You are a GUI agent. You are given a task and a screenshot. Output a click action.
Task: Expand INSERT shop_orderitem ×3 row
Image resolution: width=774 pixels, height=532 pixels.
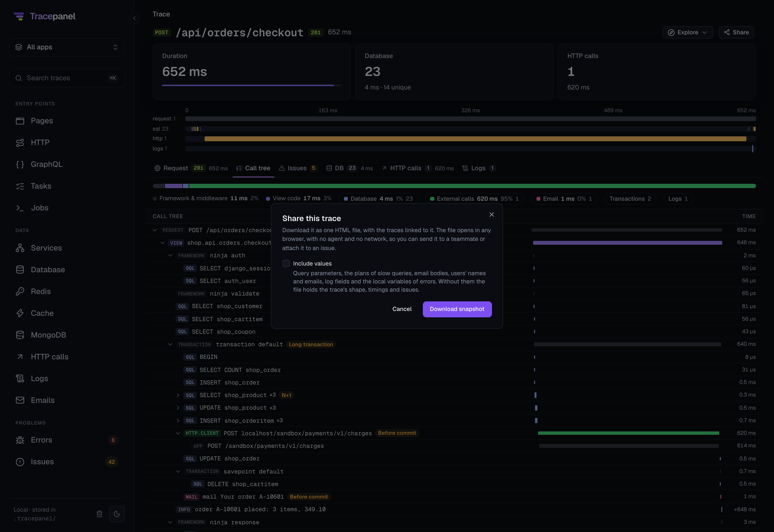178,421
